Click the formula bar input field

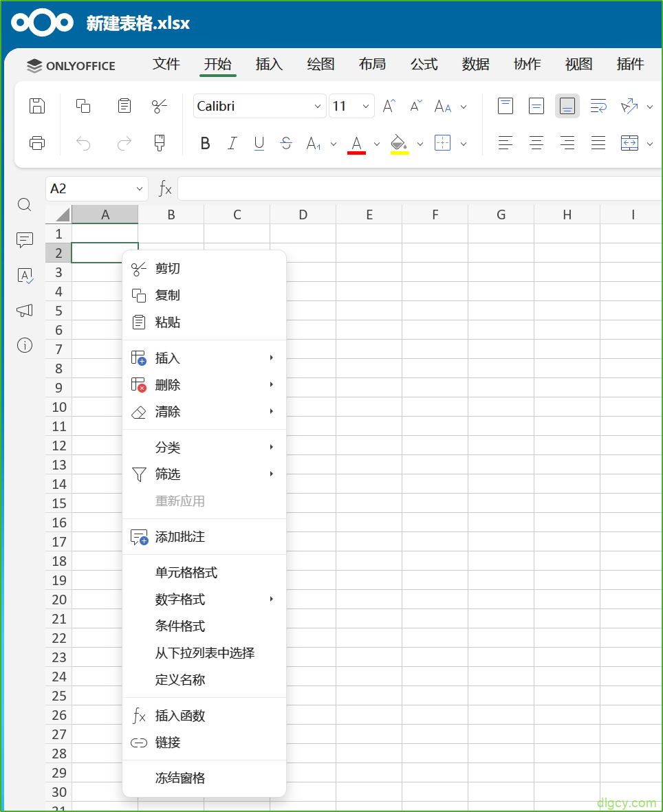(x=420, y=188)
